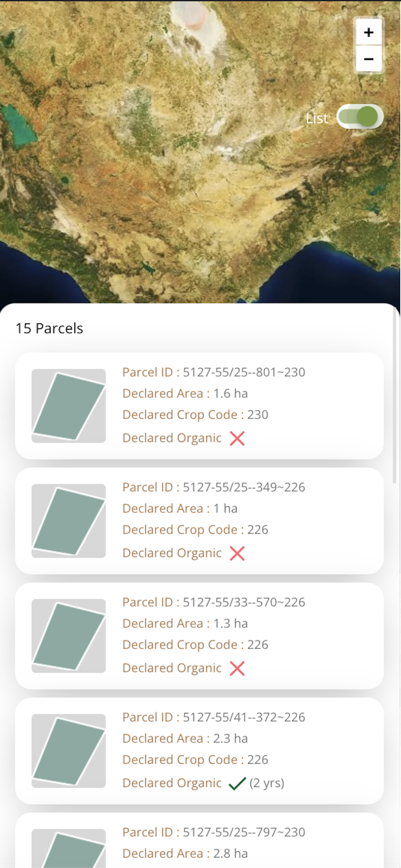Image resolution: width=401 pixels, height=868 pixels.
Task: Zoom out on the satellite map
Action: (369, 59)
